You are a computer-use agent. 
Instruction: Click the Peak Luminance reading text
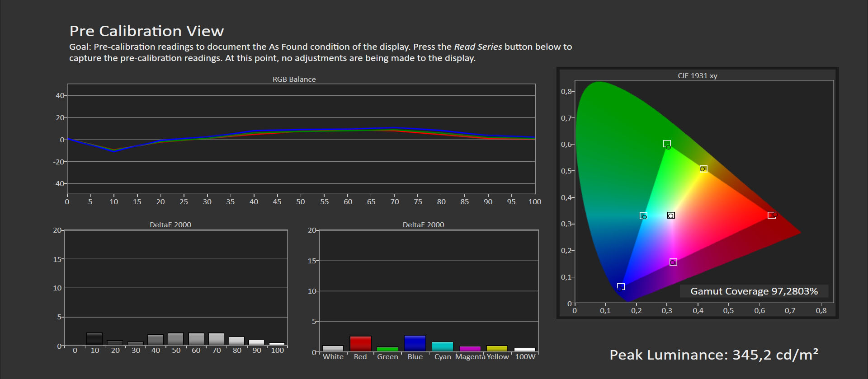point(713,355)
